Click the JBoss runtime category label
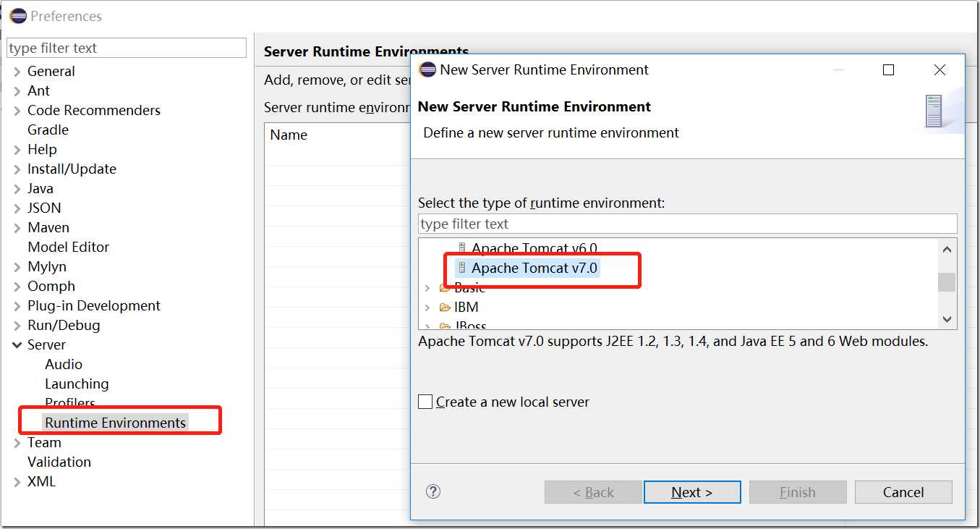 pos(471,326)
